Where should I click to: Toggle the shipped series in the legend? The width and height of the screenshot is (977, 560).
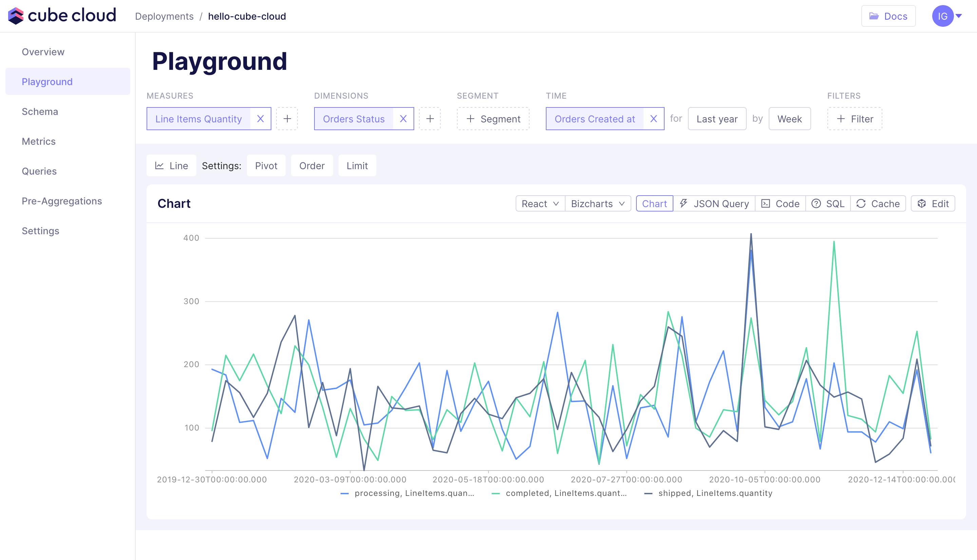(x=708, y=493)
